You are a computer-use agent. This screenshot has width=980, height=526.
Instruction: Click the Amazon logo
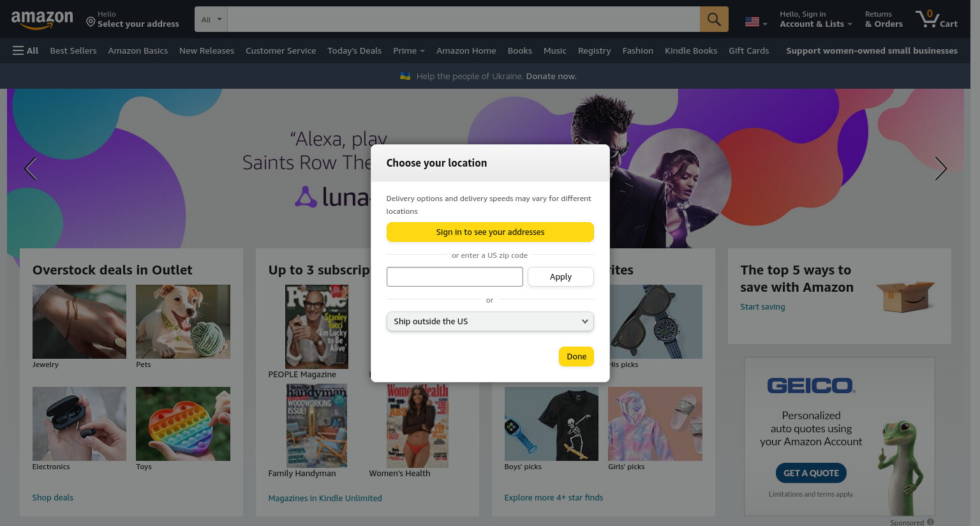click(x=42, y=20)
